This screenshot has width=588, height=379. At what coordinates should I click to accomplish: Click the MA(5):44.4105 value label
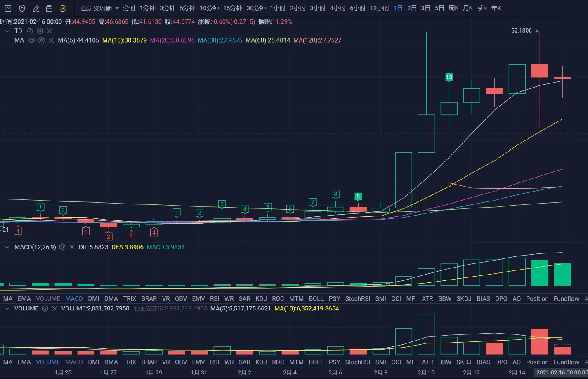pos(78,40)
